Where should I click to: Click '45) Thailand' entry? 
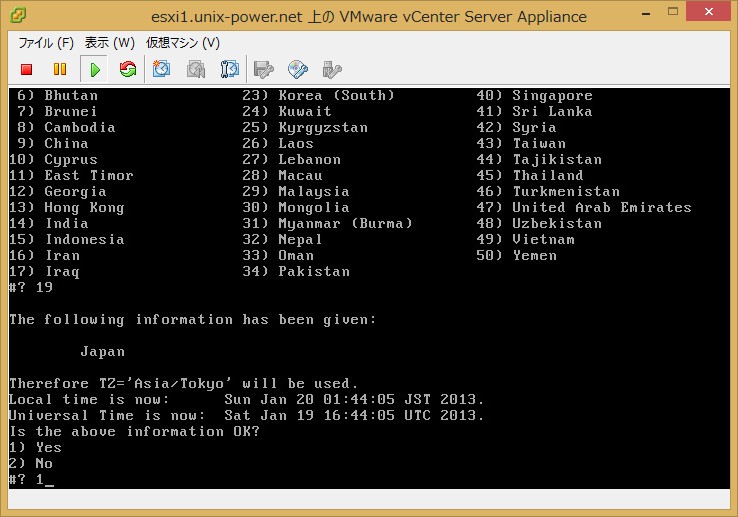pos(530,175)
